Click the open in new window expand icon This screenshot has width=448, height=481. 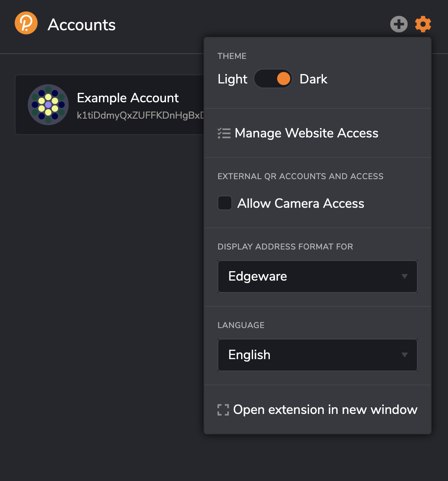pyautogui.click(x=223, y=409)
